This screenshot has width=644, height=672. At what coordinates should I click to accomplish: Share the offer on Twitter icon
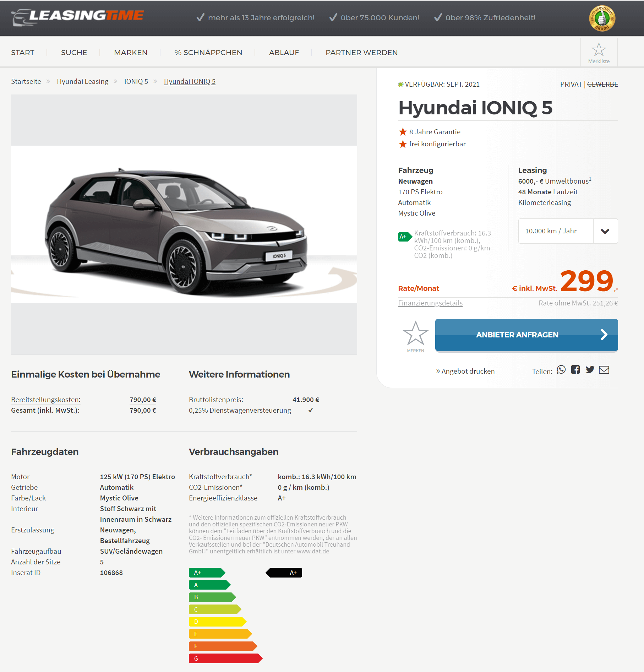pyautogui.click(x=590, y=370)
